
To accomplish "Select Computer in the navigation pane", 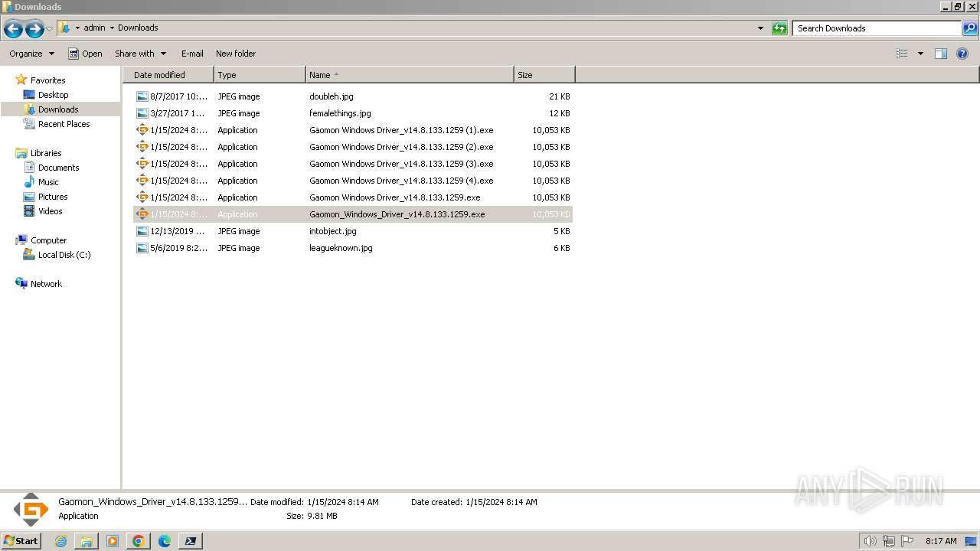I will [48, 240].
